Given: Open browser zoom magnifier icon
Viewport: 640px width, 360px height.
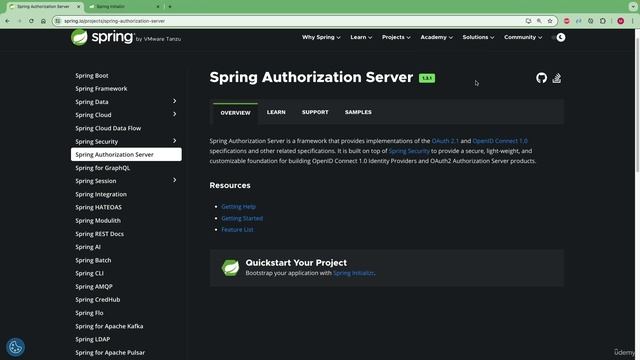Looking at the screenshot, I should (x=539, y=21).
